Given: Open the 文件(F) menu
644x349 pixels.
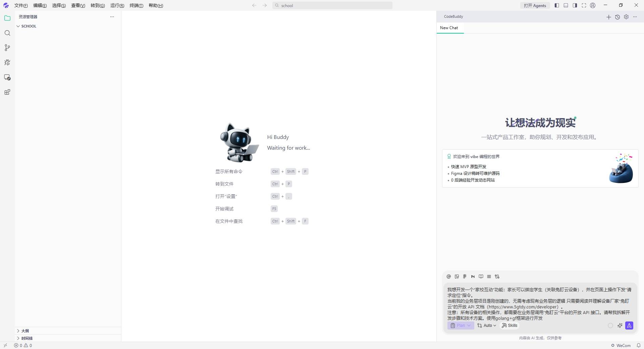Looking at the screenshot, I should coord(21,5).
